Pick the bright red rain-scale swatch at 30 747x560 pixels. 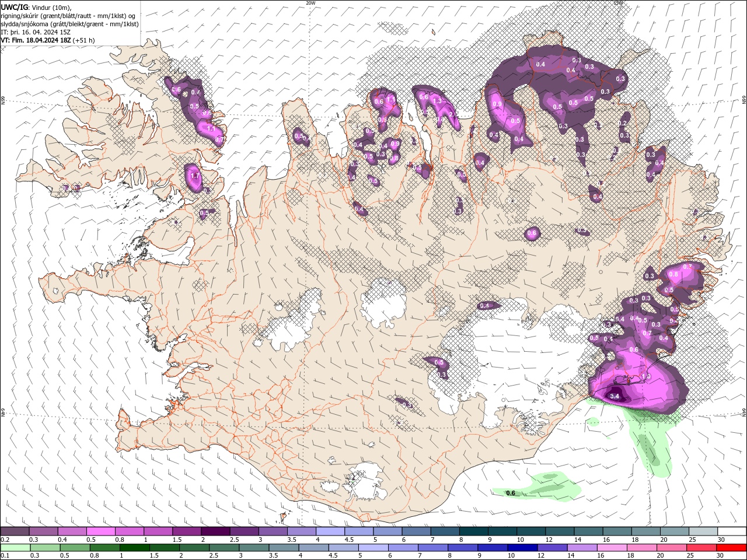coord(731,548)
